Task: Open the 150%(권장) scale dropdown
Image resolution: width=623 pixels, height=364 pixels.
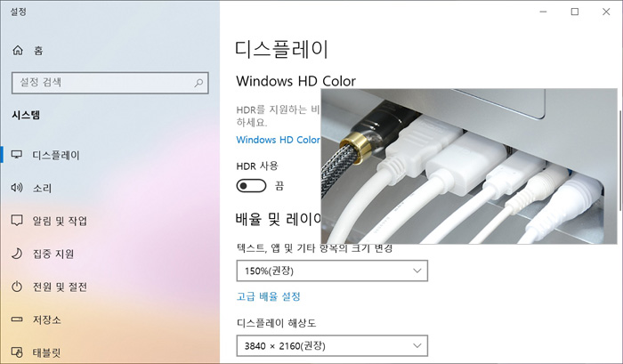Action: click(x=332, y=271)
